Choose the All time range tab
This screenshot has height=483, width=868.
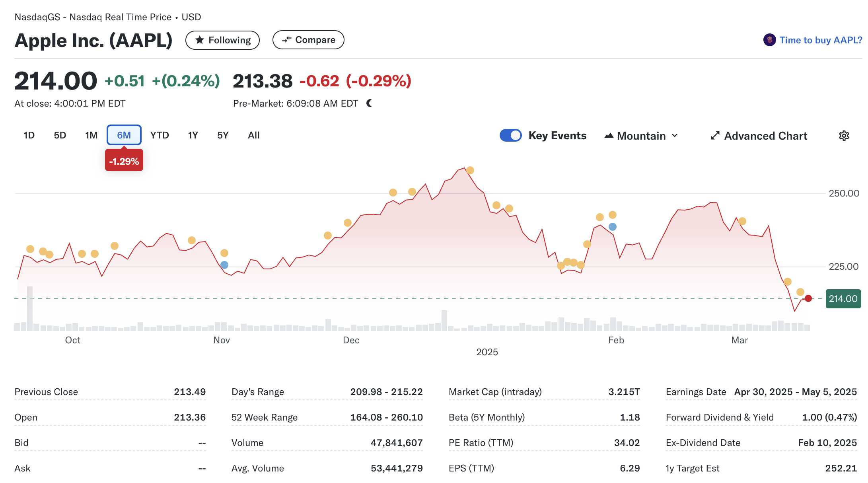(253, 135)
